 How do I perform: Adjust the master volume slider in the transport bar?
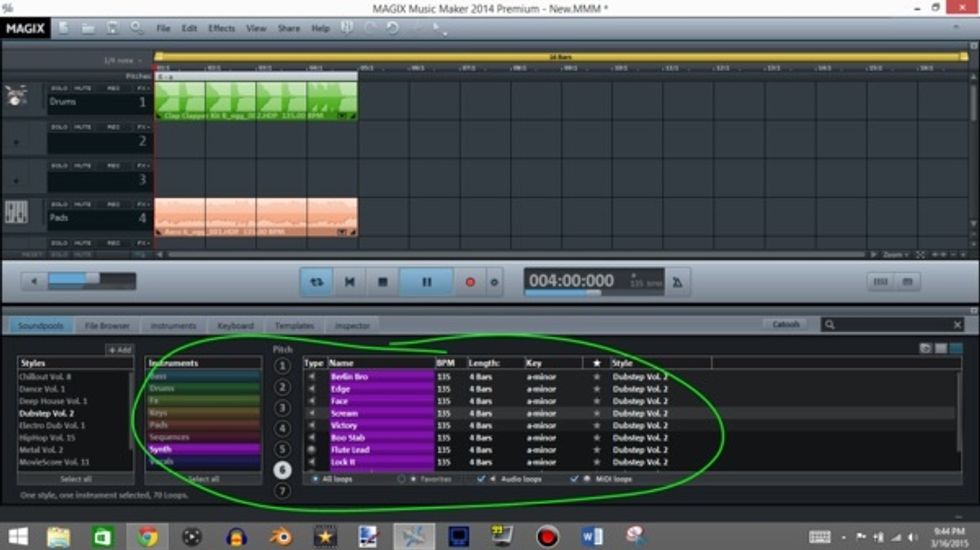click(92, 281)
